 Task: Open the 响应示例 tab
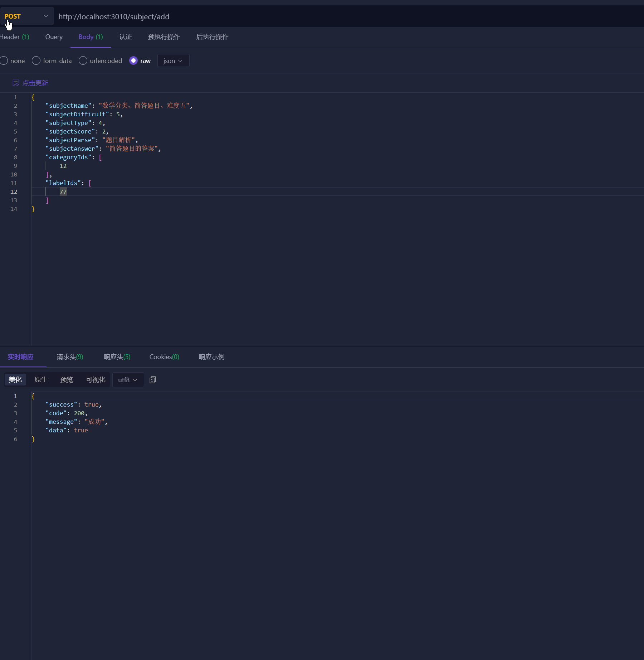[211, 357]
